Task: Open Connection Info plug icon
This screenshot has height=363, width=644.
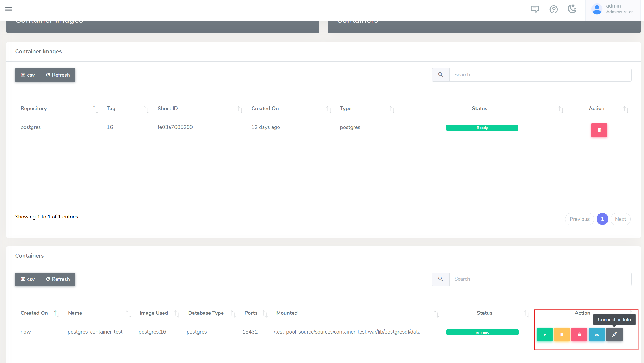Action: [x=614, y=335]
